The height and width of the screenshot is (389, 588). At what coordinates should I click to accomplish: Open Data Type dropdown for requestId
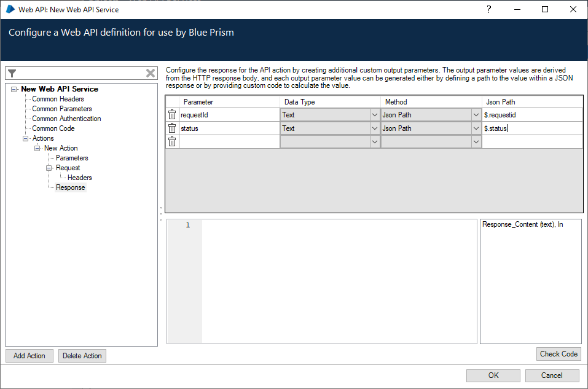[x=374, y=115]
